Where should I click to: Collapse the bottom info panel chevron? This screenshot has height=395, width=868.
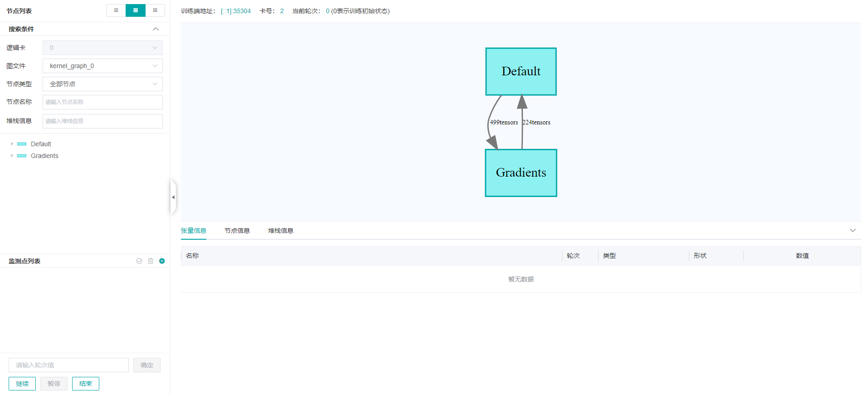tap(853, 231)
